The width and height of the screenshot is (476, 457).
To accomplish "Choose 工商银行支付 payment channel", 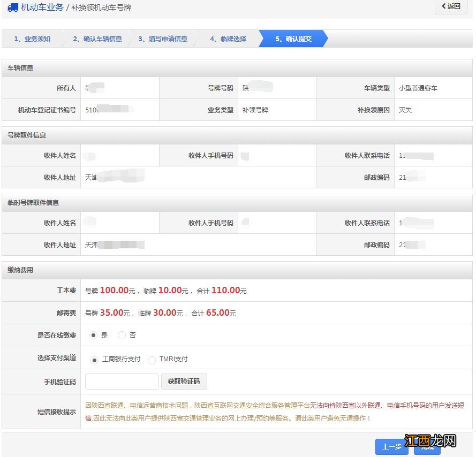I will 94,360.
